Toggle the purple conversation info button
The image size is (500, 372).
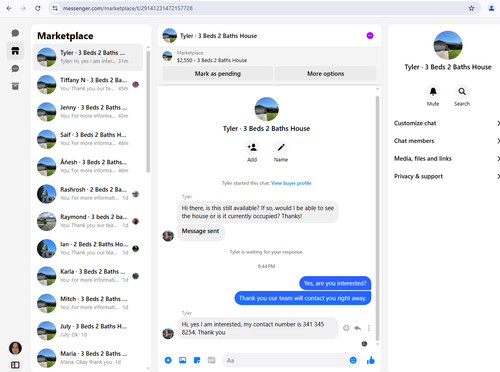point(370,36)
